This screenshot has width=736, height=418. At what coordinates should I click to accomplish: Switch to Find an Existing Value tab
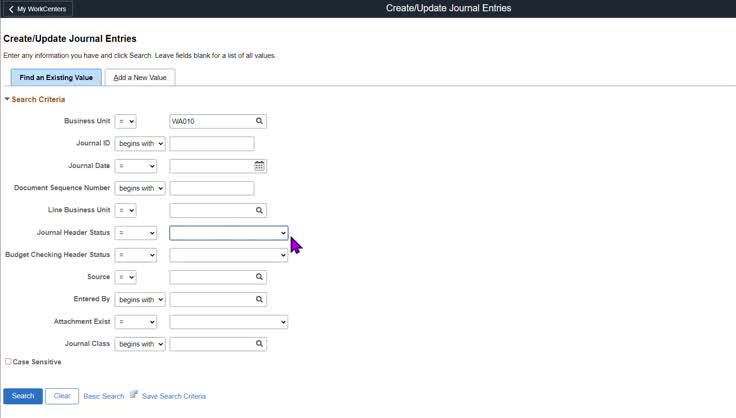(x=56, y=77)
